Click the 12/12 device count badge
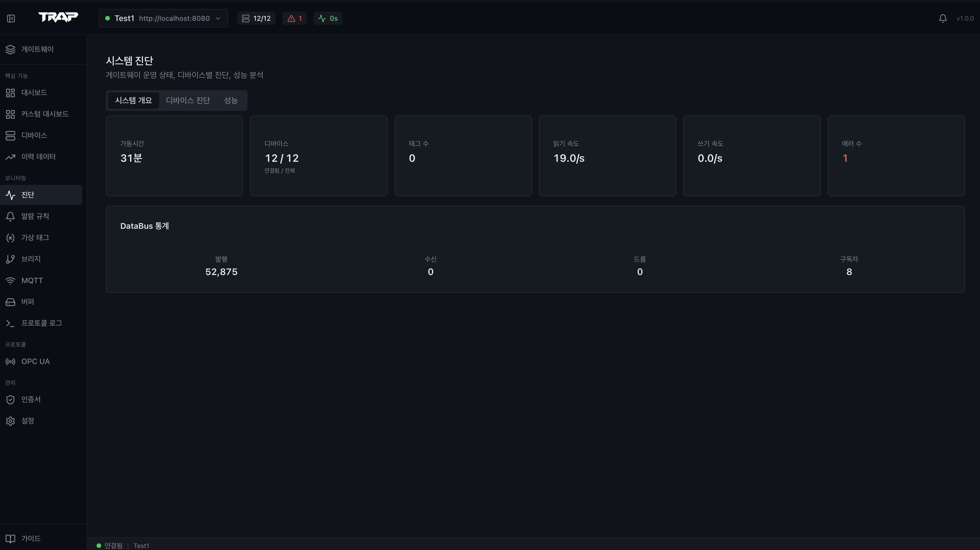Viewport: 980px width, 550px height. click(x=256, y=18)
